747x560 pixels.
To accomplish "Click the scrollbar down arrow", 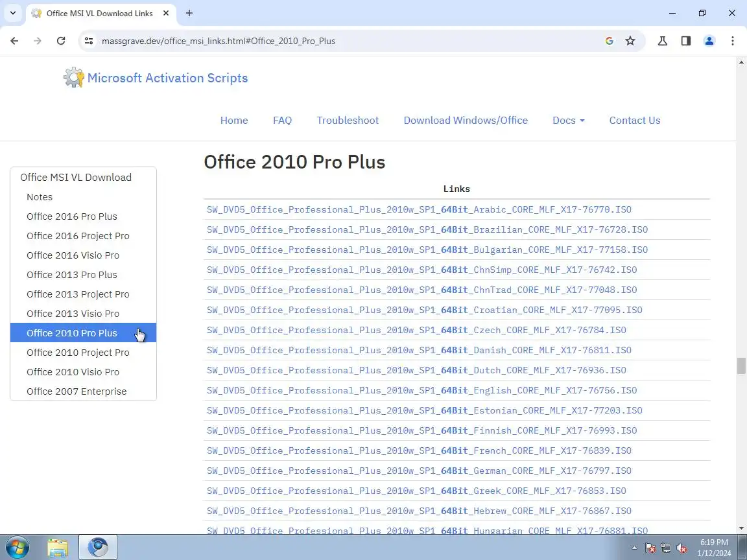I will [x=741, y=528].
